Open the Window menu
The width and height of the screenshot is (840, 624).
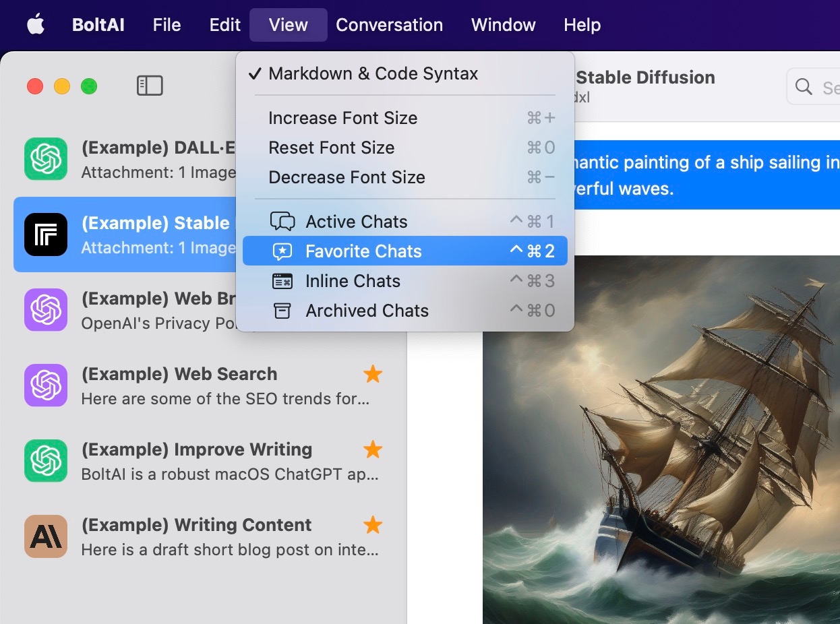(503, 25)
